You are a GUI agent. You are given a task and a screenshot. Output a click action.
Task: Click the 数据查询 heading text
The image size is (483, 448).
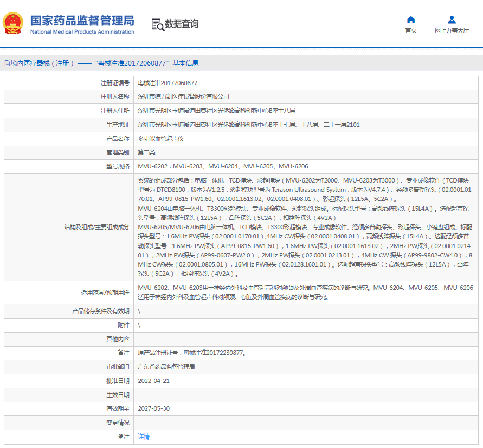point(182,24)
